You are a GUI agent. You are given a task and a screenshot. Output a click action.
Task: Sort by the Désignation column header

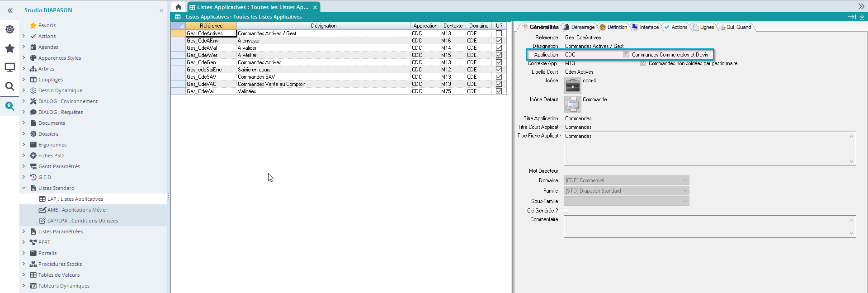[x=323, y=26]
